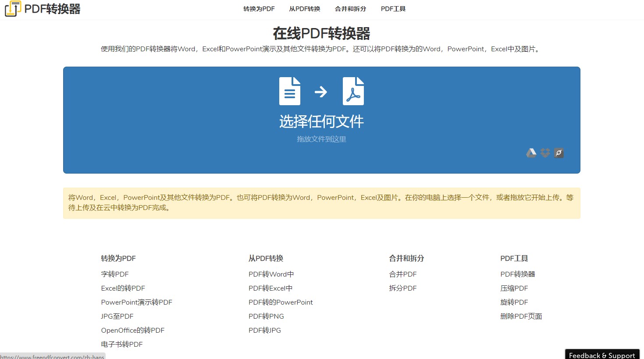This screenshot has height=359, width=644.
Task: Click the document file icon in upload area
Action: [290, 91]
